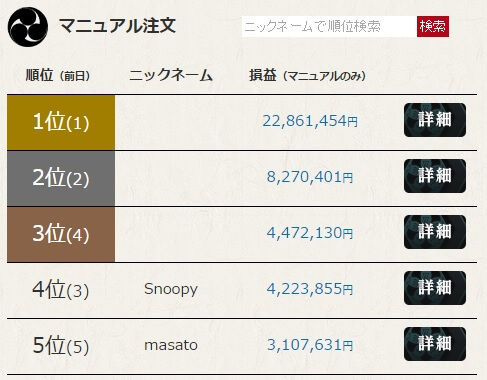Select the gray 2位(2) rank badge
The image size is (487, 380).
point(61,178)
